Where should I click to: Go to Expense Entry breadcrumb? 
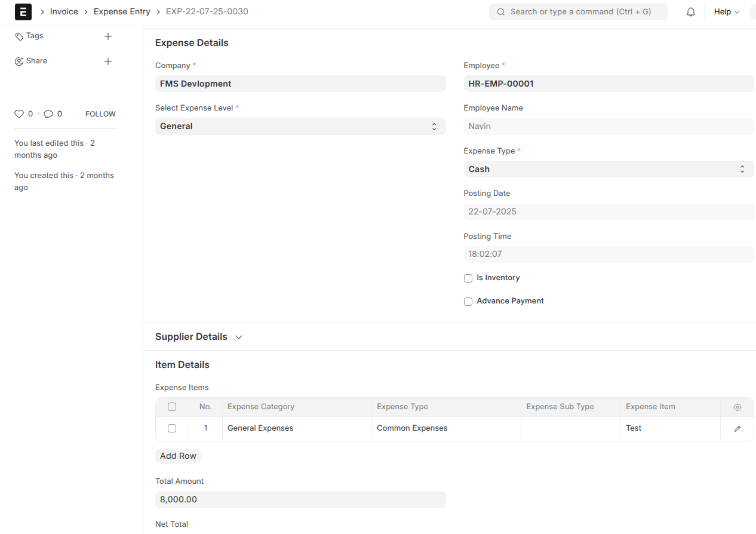click(x=122, y=12)
